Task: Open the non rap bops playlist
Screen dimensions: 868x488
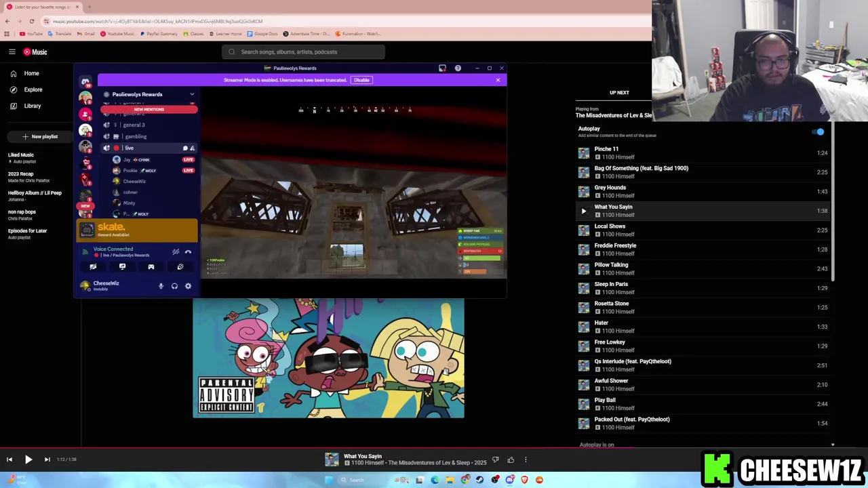Action: pyautogui.click(x=22, y=214)
